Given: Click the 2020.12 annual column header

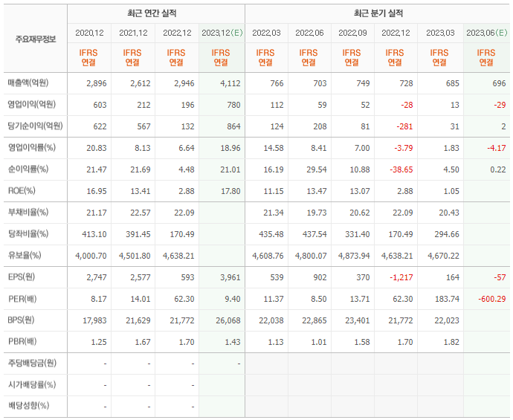Looking at the screenshot, I should click(89, 33).
